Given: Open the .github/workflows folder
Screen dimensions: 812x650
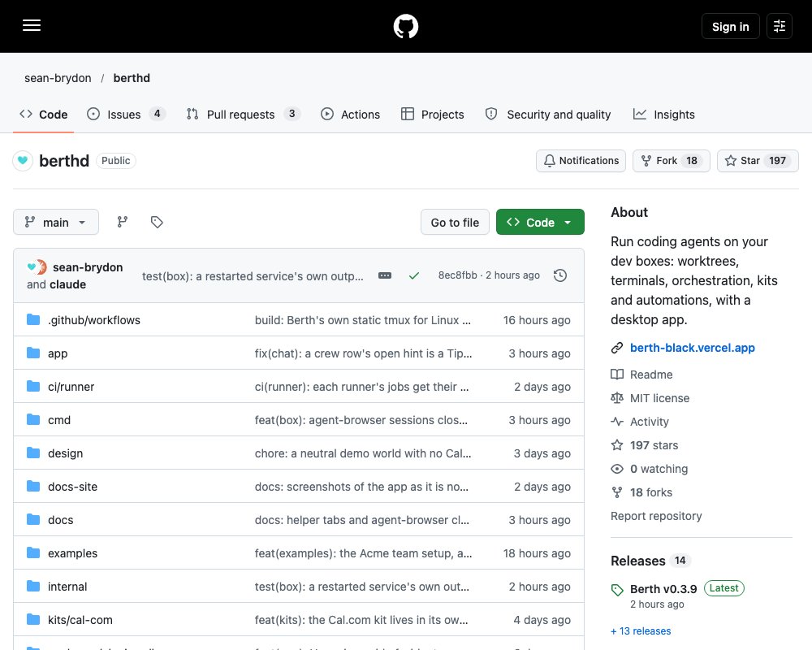Looking at the screenshot, I should click(93, 320).
